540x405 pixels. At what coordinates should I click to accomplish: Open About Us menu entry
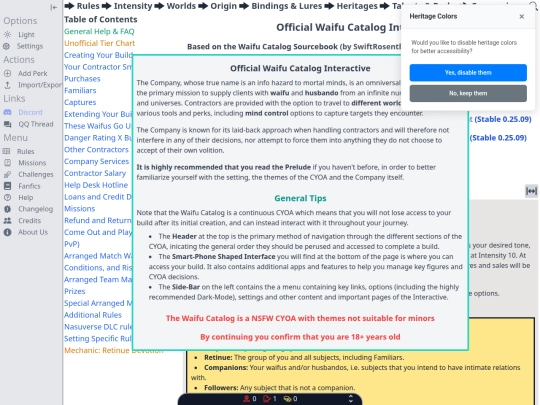click(33, 232)
